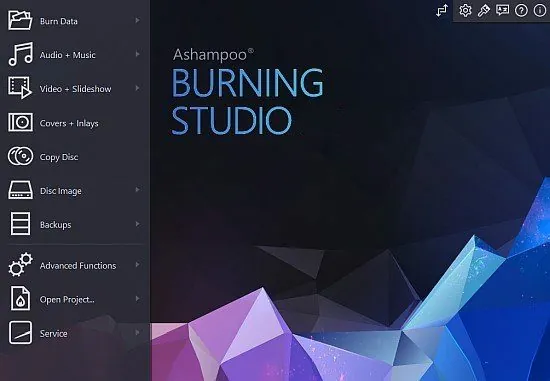Click the Disc Image drive icon

(x=20, y=190)
